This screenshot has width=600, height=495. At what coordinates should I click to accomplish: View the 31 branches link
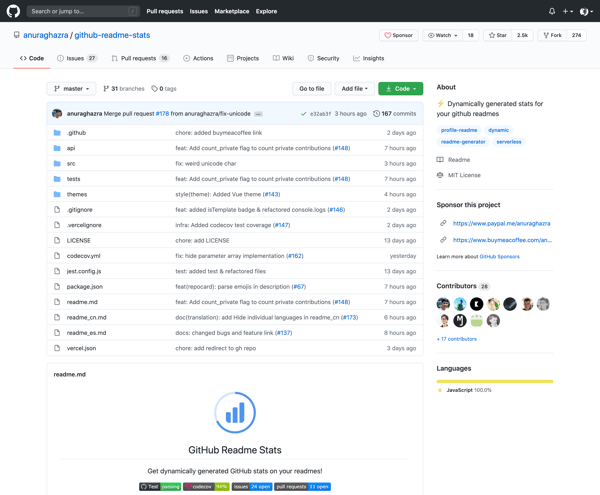click(x=124, y=89)
